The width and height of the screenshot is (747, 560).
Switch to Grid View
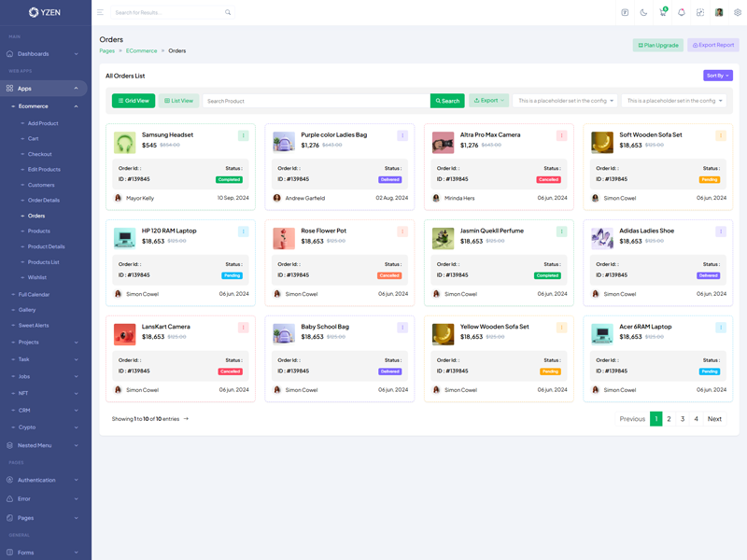click(x=134, y=101)
